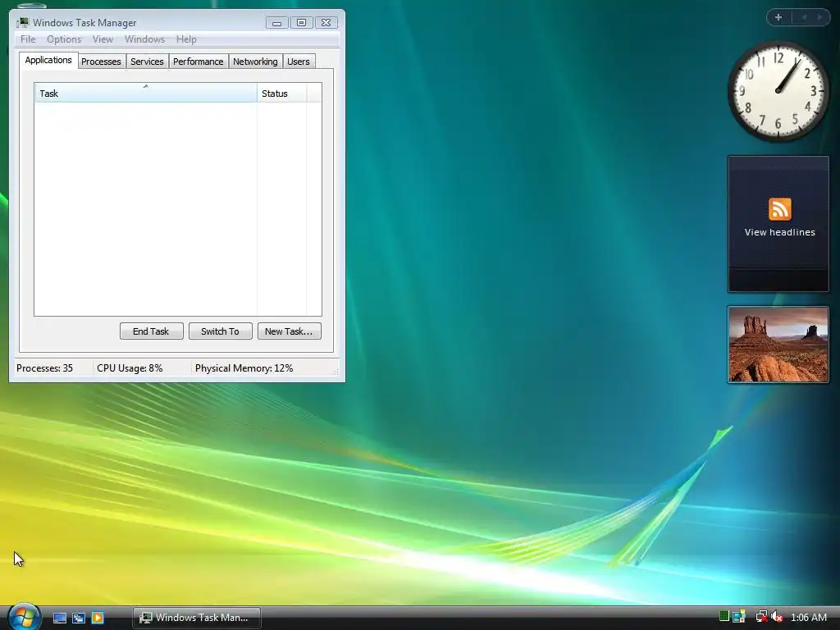Open the Windows menu in Task Manager
The image size is (840, 630).
pyautogui.click(x=144, y=39)
